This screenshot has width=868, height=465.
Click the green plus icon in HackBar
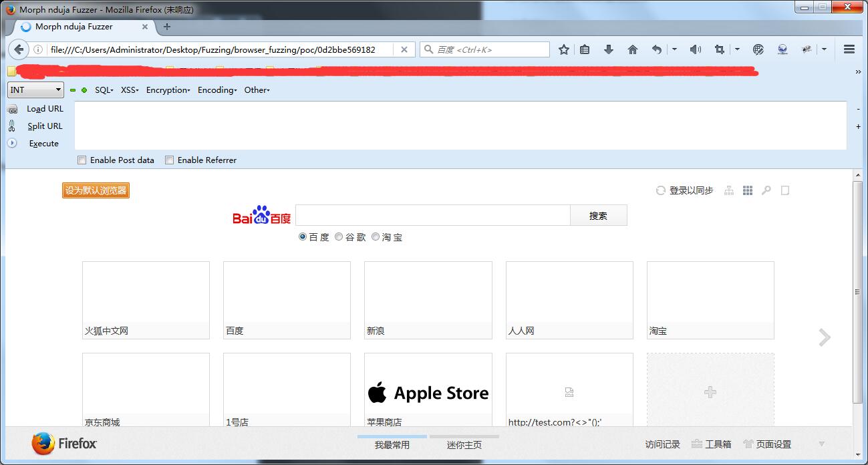point(84,90)
